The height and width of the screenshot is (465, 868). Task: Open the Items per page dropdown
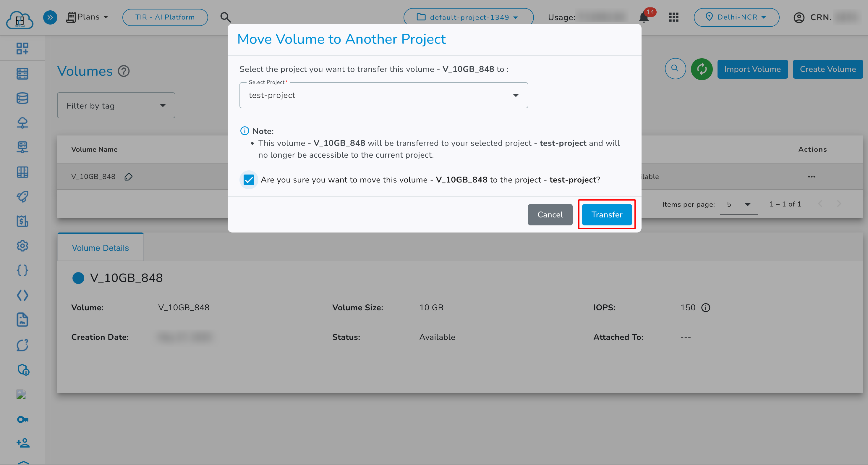click(739, 204)
